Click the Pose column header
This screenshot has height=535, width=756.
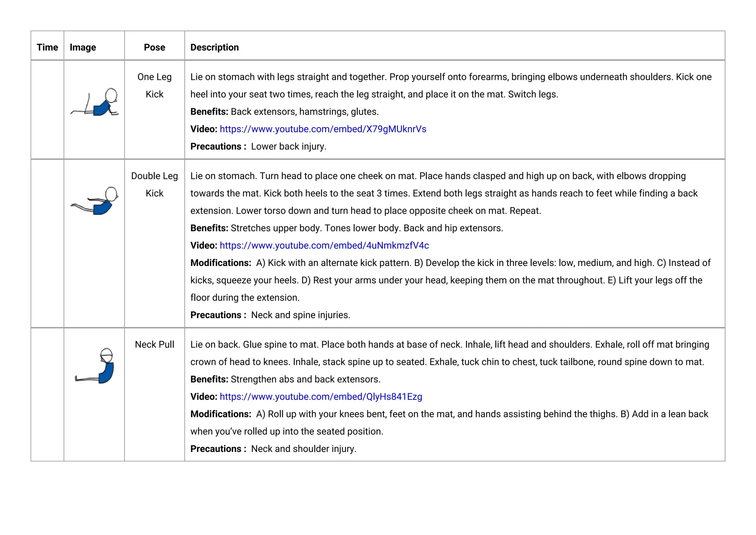(154, 47)
